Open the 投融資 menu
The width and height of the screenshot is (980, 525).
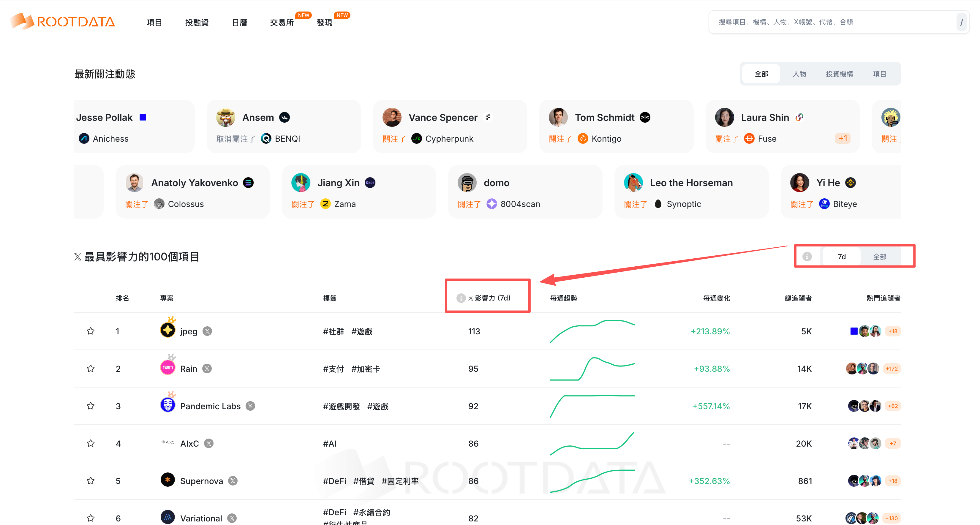point(197,23)
